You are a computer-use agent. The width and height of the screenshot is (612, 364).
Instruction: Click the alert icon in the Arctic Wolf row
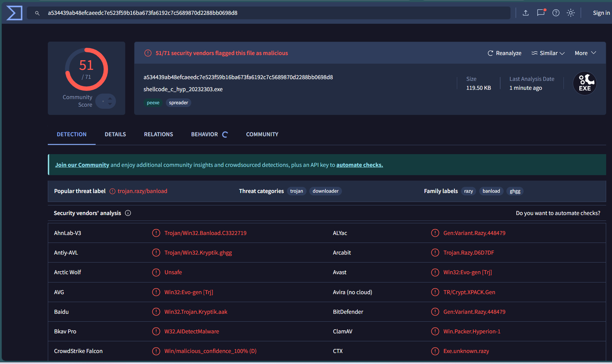pyautogui.click(x=156, y=272)
